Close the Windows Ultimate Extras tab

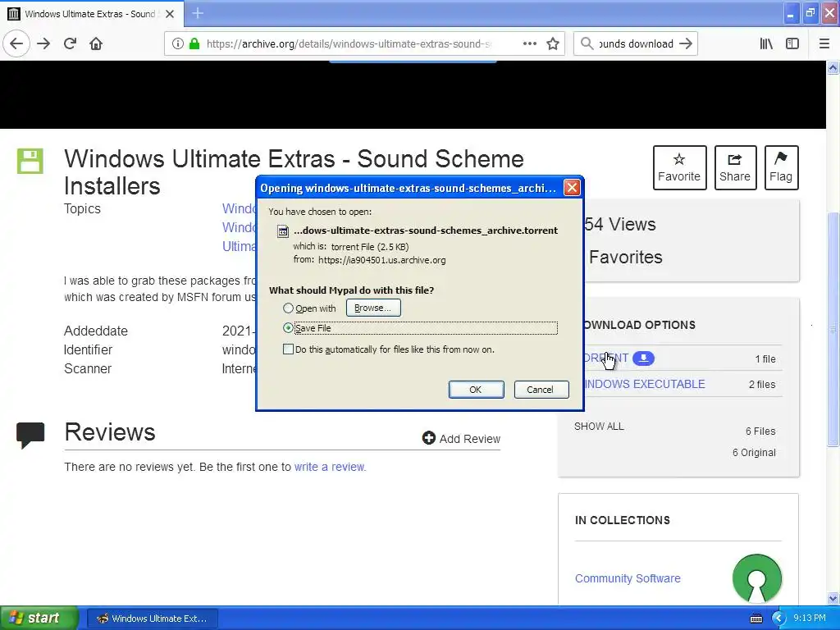170,14
